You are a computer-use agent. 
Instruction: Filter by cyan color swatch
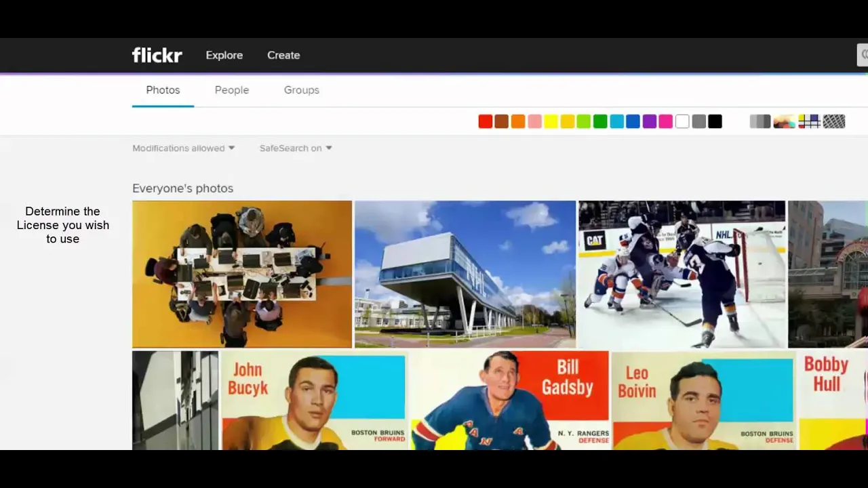point(616,121)
